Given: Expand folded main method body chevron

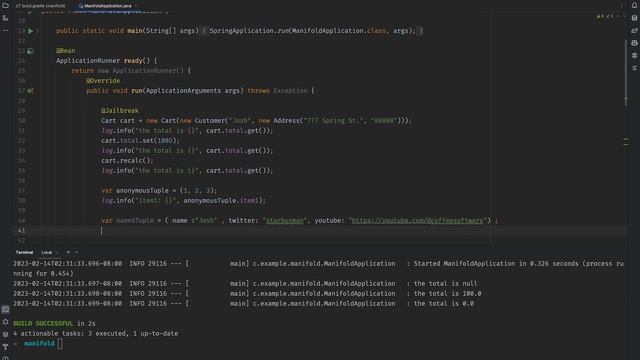Looking at the screenshot, I should pyautogui.click(x=38, y=31).
